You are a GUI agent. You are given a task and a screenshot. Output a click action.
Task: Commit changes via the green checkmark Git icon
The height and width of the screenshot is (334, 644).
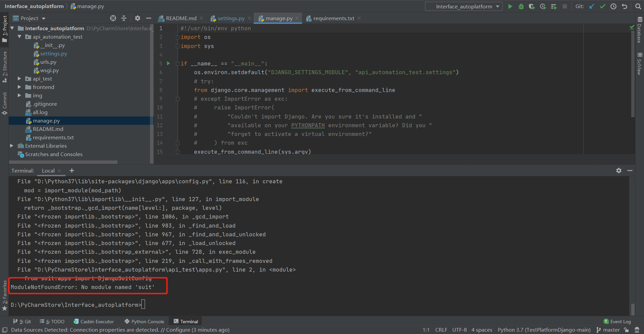[602, 6]
